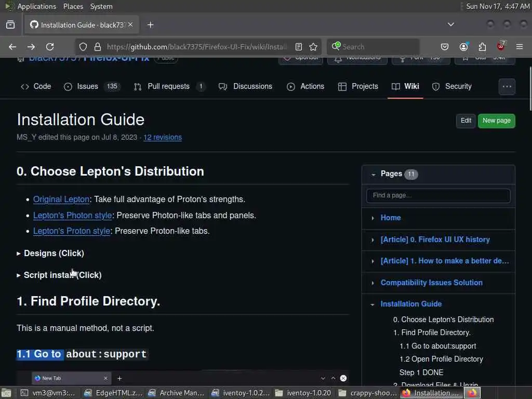
Task: Open the tracking protection shield icon
Action: tap(83, 47)
